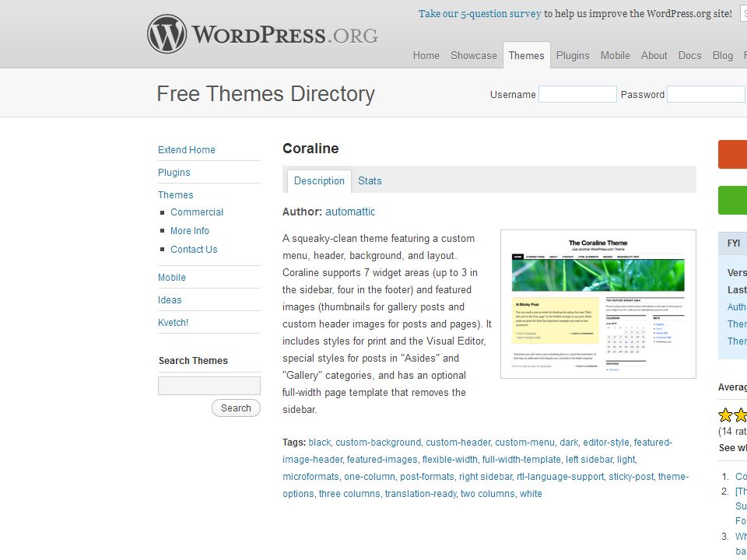Click the Username input field
The height and width of the screenshot is (560, 747).
577,94
